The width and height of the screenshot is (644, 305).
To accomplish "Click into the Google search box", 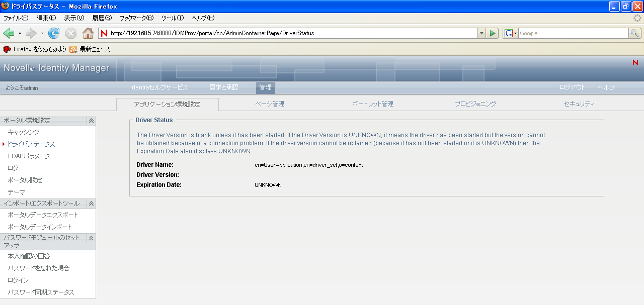I will click(x=573, y=33).
